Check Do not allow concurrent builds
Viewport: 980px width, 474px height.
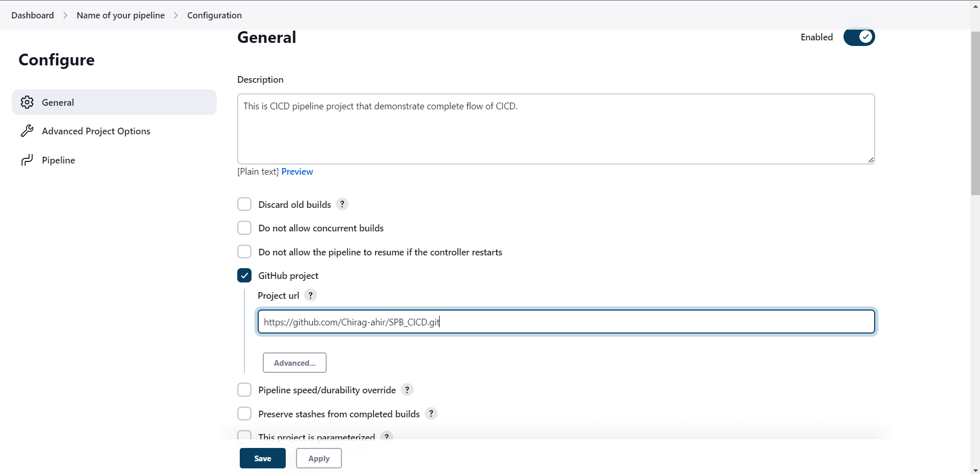[244, 228]
